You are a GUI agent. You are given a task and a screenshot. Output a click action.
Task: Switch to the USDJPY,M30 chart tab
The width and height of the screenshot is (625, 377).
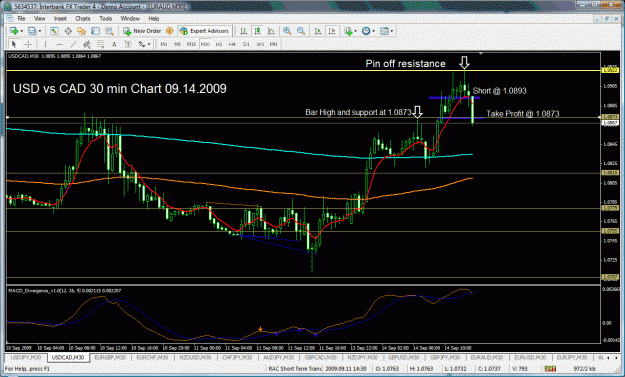tap(26, 357)
